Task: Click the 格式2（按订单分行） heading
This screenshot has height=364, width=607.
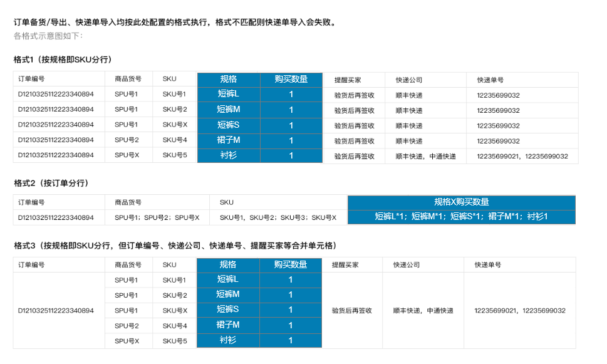Action: coord(51,183)
